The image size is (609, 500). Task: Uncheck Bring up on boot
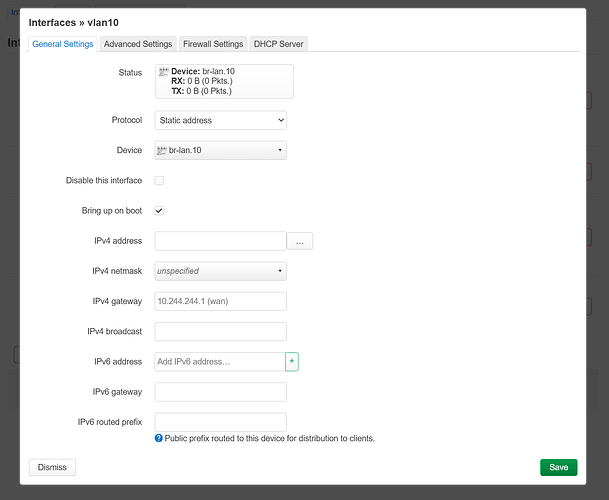(x=159, y=211)
